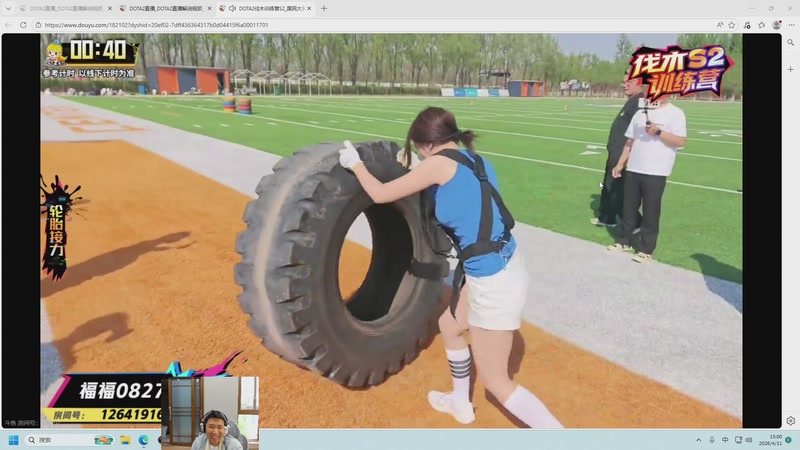Go back to the previous page
The image size is (800, 450).
(8, 24)
